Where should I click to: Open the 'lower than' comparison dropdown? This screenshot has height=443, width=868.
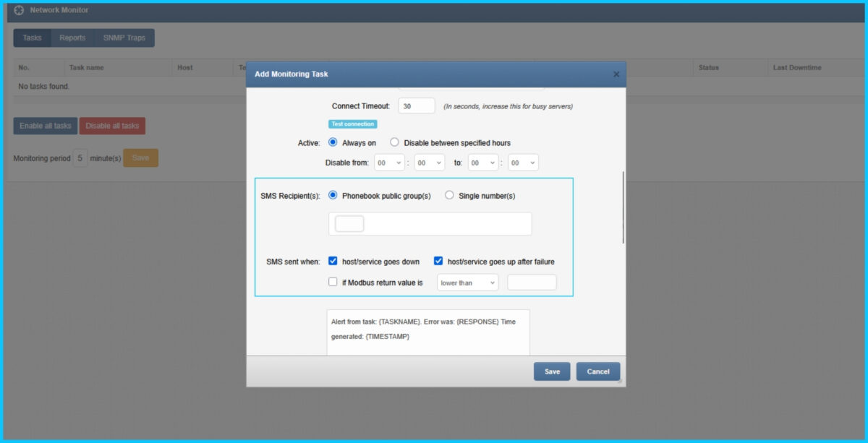467,283
